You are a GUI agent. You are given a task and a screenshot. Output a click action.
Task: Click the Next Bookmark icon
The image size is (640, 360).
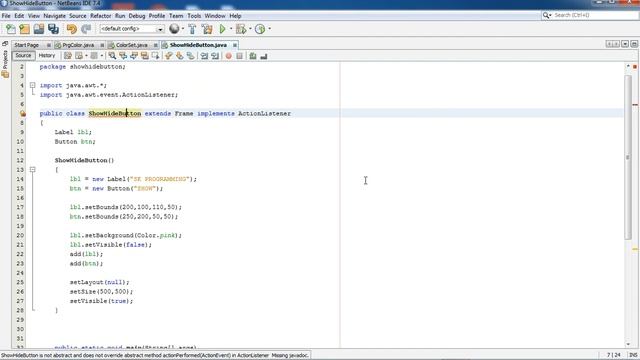coord(180,56)
